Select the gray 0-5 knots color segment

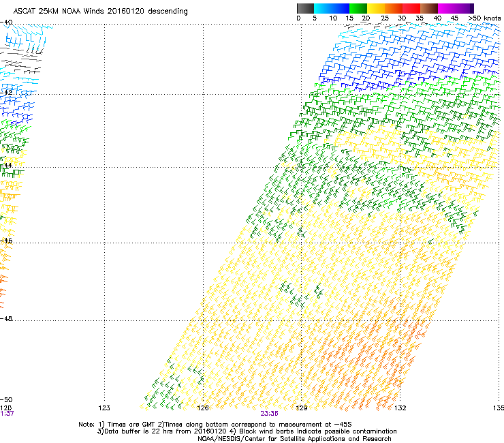click(x=305, y=8)
